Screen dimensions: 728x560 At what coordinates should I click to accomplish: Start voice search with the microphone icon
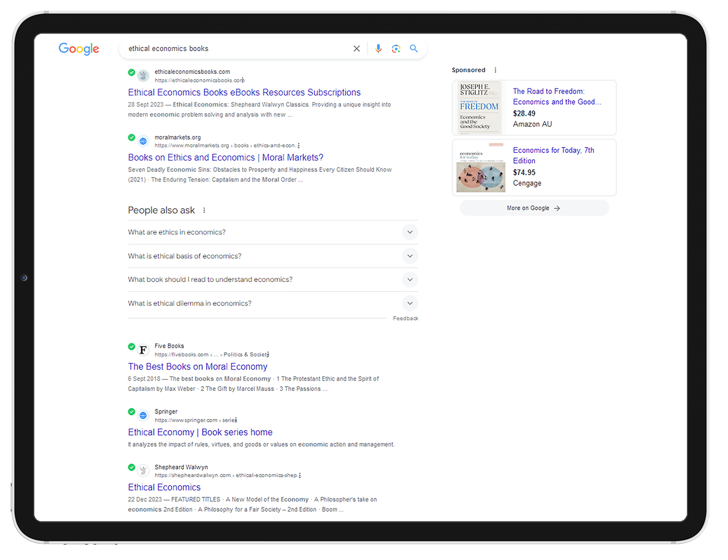[379, 49]
